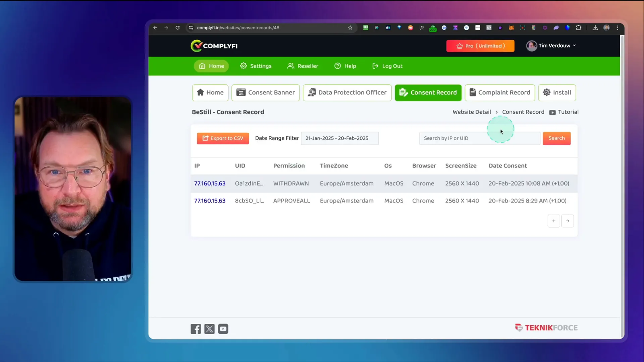Click the Teknikforce logo
644x362 pixels.
tap(546, 327)
